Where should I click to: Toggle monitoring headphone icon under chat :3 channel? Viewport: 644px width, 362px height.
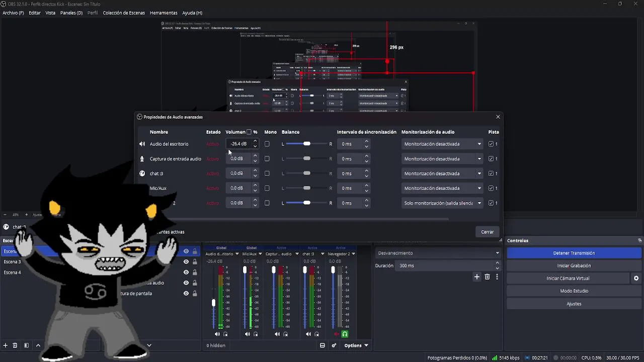[316, 334]
